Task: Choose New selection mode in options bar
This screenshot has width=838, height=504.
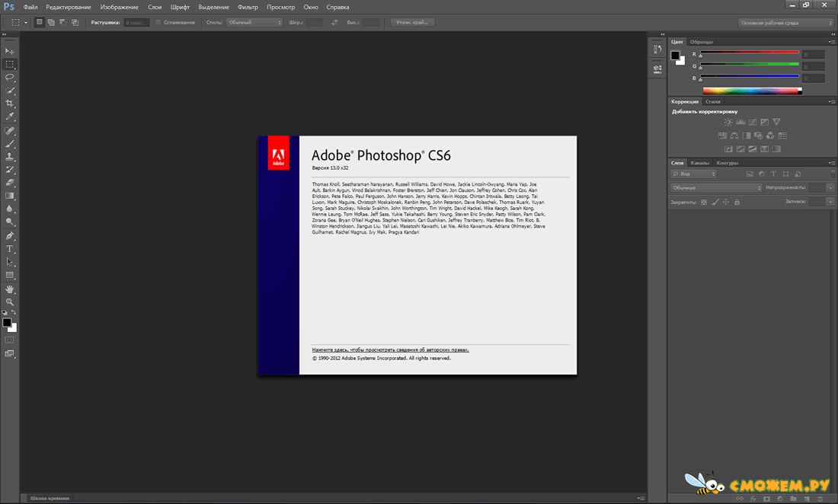Action: 39,22
